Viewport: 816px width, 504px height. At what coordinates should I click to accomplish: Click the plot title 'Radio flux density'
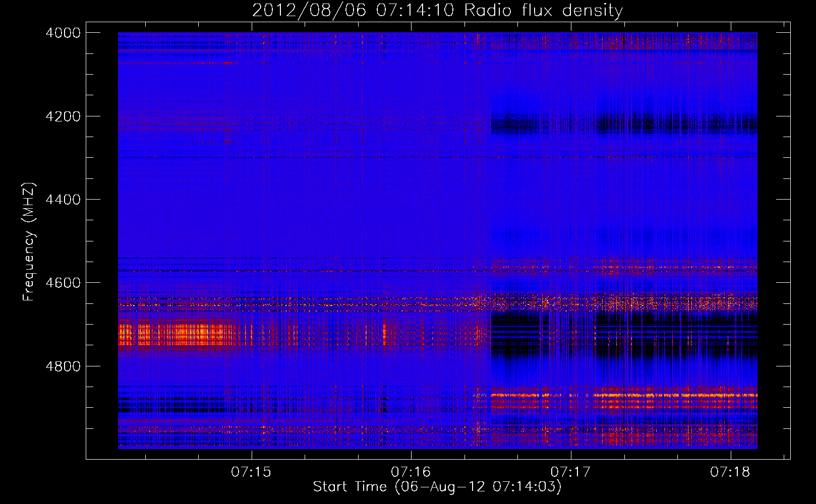tap(544, 11)
